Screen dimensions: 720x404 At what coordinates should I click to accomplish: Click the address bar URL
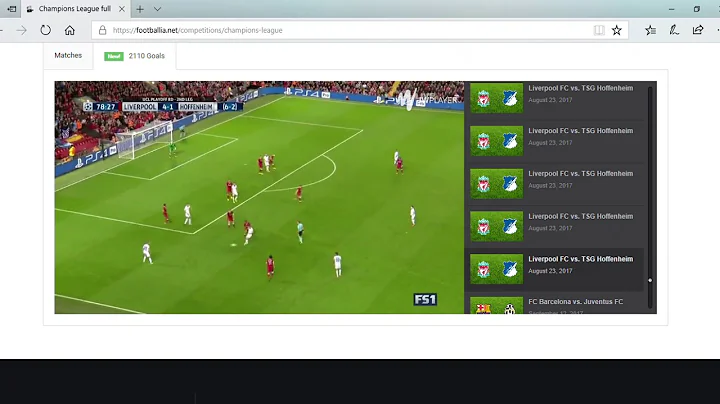[197, 30]
